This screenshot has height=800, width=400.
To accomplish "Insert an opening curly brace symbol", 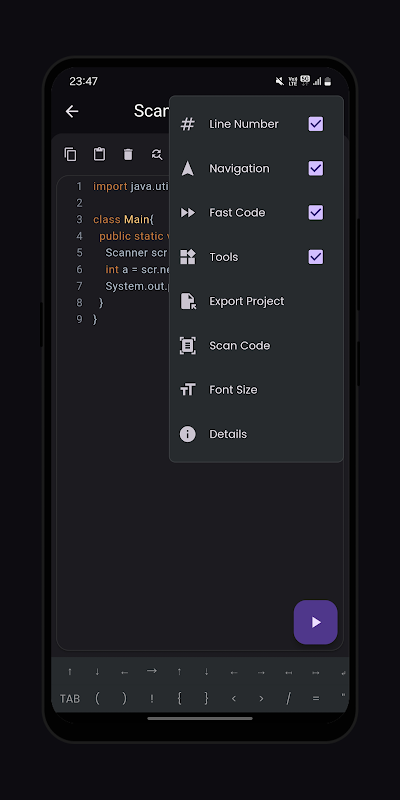I will click(x=179, y=698).
